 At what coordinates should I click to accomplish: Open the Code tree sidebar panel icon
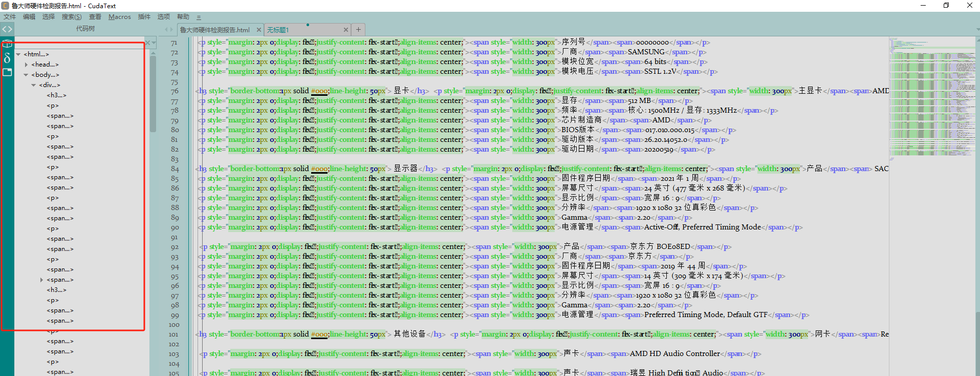[x=7, y=29]
